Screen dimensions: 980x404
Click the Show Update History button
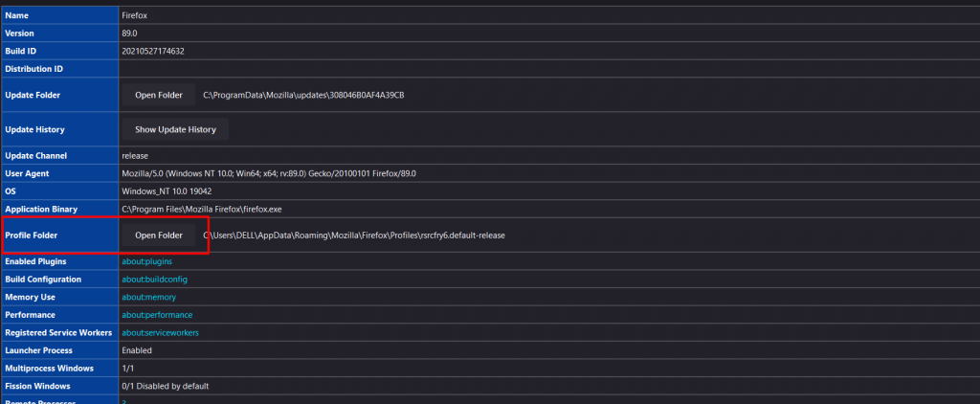coord(175,129)
